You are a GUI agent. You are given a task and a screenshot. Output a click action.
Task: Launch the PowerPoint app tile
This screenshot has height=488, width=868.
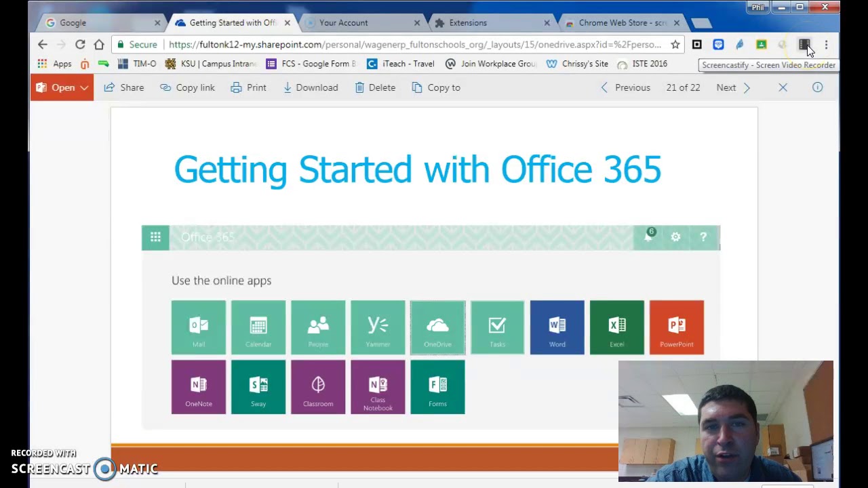676,327
